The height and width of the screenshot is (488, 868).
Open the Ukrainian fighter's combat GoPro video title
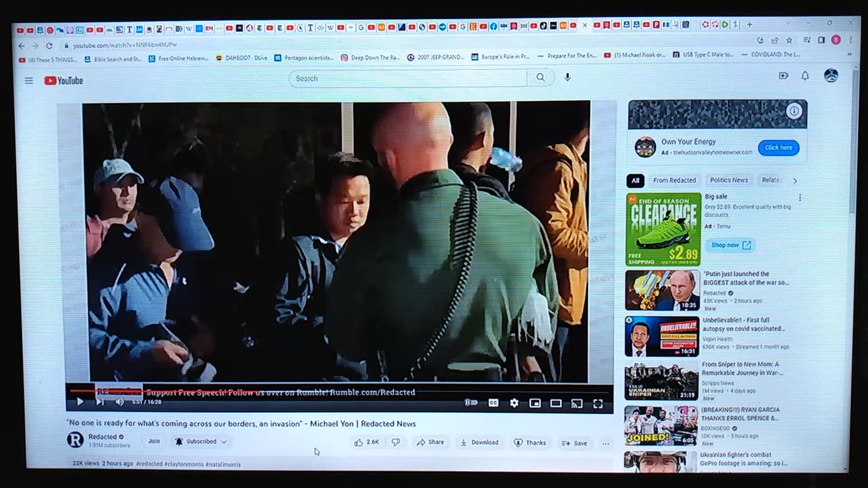tap(745, 460)
